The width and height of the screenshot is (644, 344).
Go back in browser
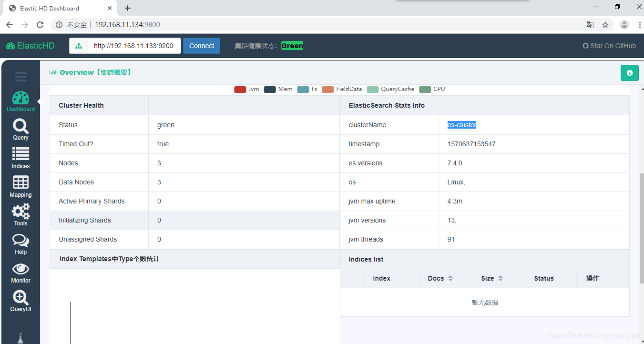[x=10, y=25]
